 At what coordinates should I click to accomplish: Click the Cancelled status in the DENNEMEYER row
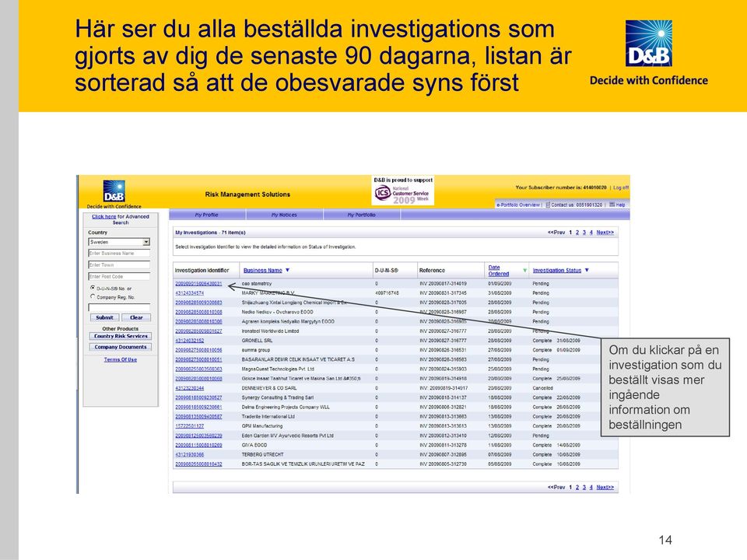coord(542,388)
